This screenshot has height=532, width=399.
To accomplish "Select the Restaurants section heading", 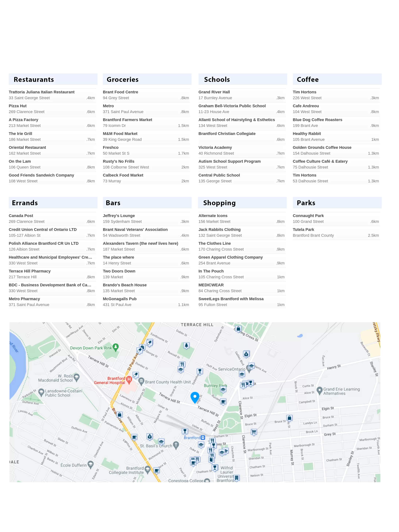I will [x=34, y=80].
